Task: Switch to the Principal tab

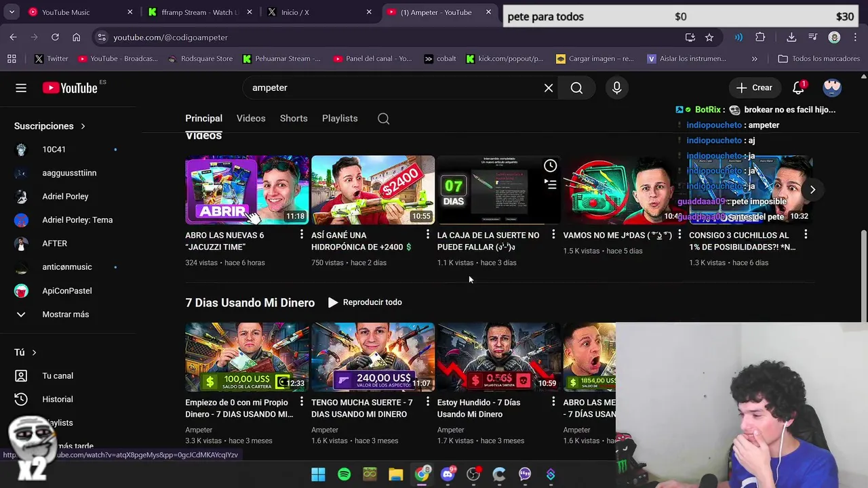Action: [x=203, y=118]
